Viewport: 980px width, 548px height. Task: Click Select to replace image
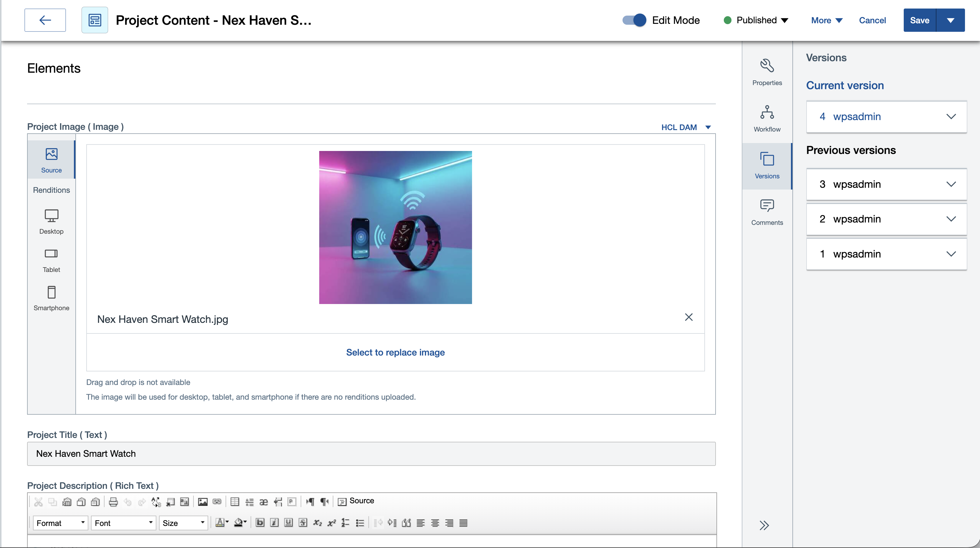395,352
